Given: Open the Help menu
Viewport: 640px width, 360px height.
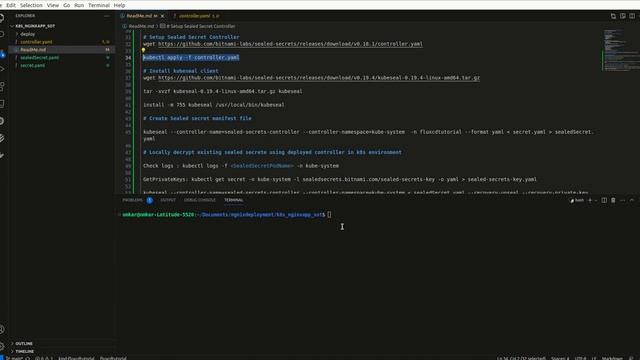Looking at the screenshot, I should (119, 5).
